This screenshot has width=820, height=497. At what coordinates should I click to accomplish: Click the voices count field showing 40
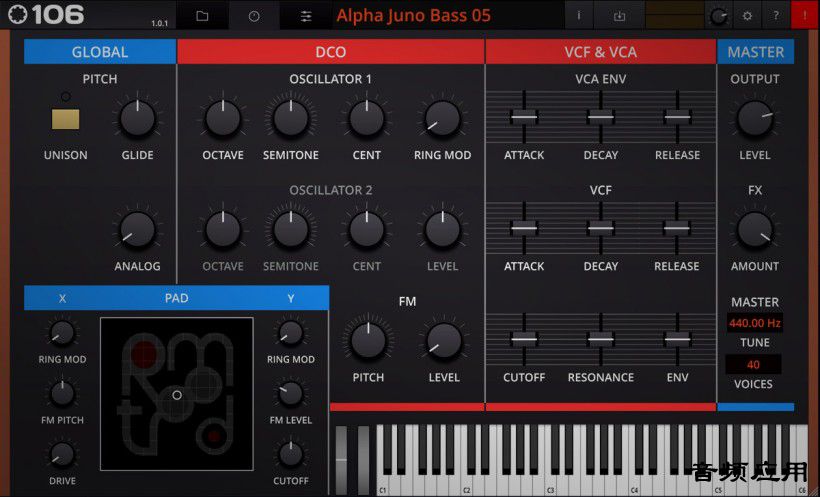(753, 364)
